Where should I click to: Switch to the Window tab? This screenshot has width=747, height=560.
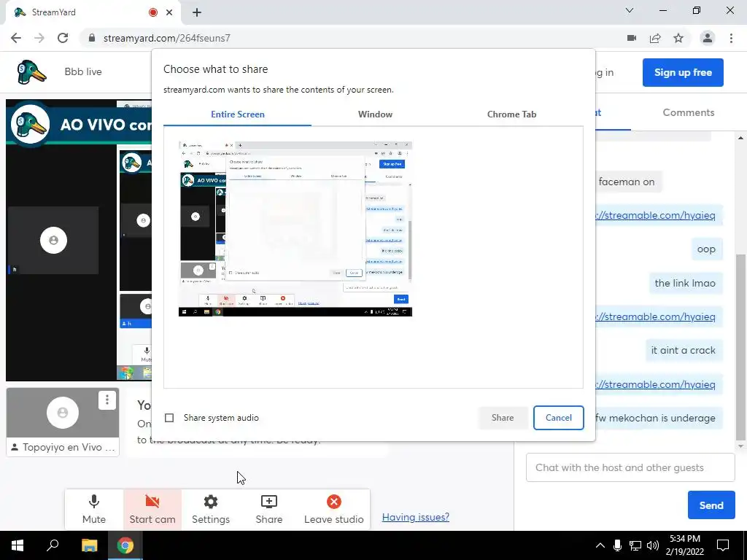(x=376, y=114)
